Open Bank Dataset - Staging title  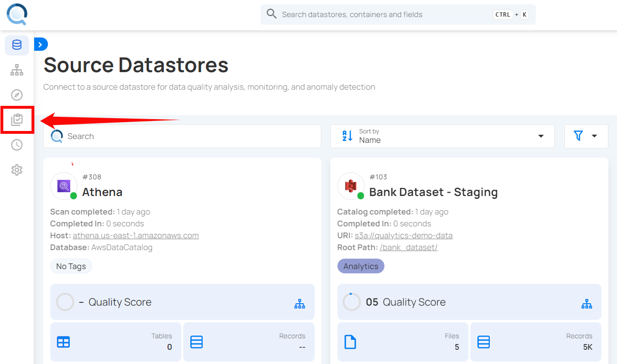point(433,192)
